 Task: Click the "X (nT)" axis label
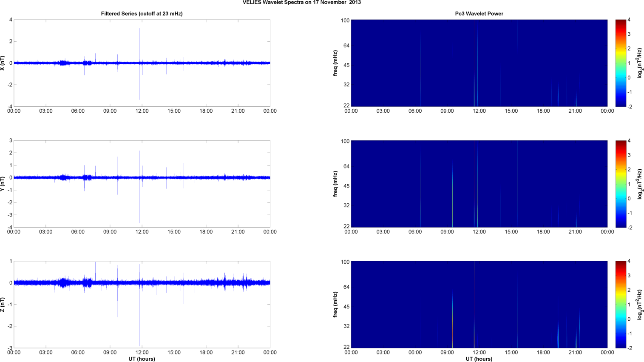click(x=3, y=63)
